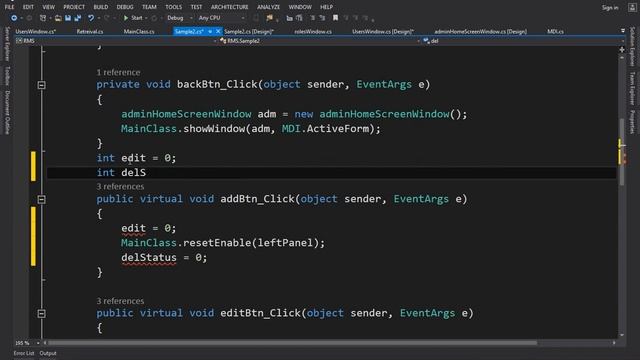Switch to the MainClass.cs tab

tap(139, 31)
